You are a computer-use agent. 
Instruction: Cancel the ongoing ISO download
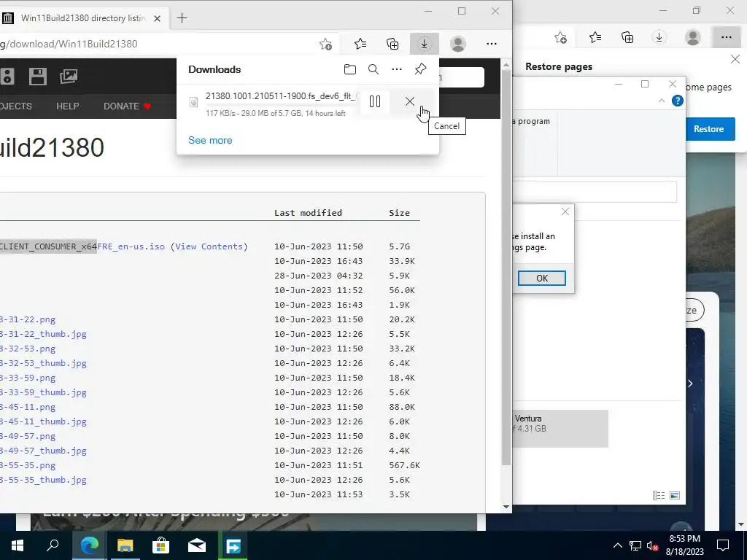pyautogui.click(x=410, y=101)
